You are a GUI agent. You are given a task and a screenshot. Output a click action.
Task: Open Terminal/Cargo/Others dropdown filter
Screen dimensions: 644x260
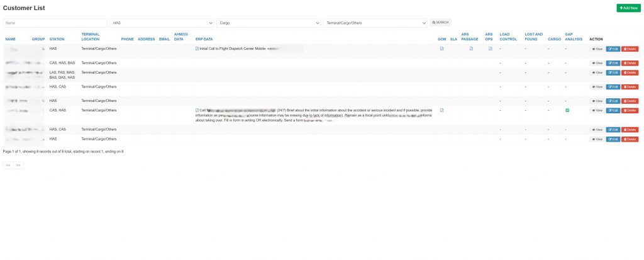coord(375,23)
